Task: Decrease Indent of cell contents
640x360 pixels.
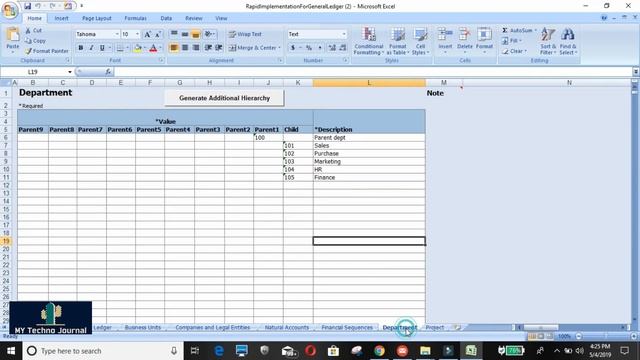Action: coord(208,48)
